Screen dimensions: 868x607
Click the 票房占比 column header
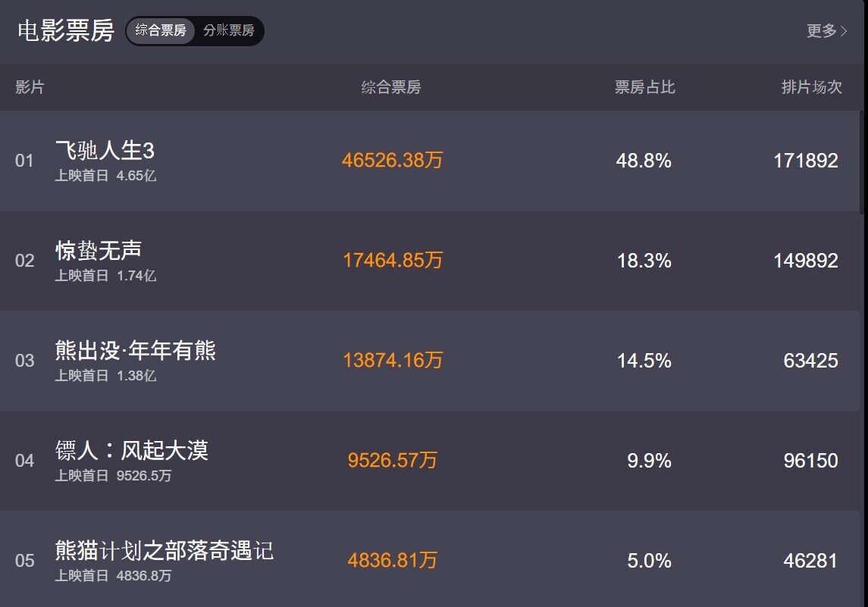645,87
